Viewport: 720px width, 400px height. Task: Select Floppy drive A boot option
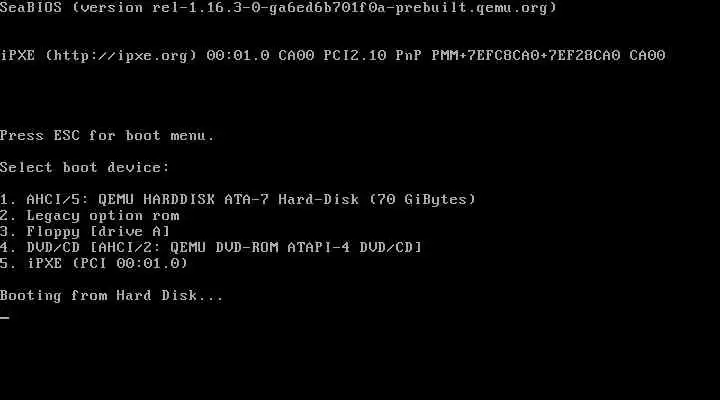click(x=85, y=231)
